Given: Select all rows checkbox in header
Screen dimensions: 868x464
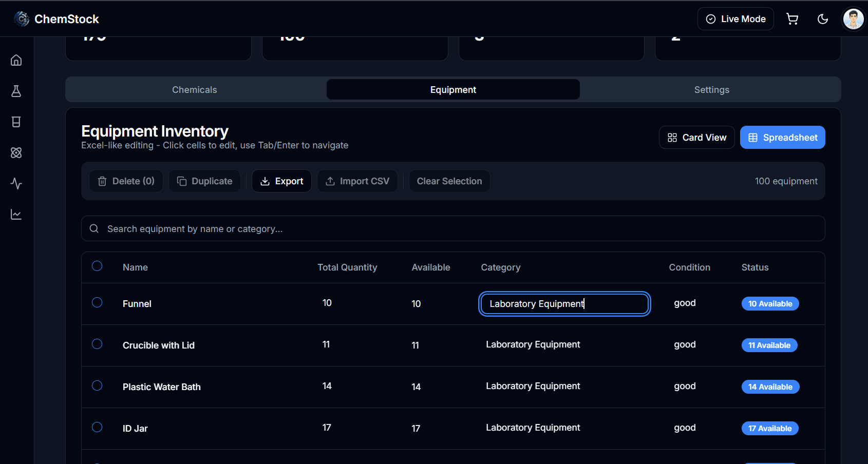Looking at the screenshot, I should pos(97,266).
